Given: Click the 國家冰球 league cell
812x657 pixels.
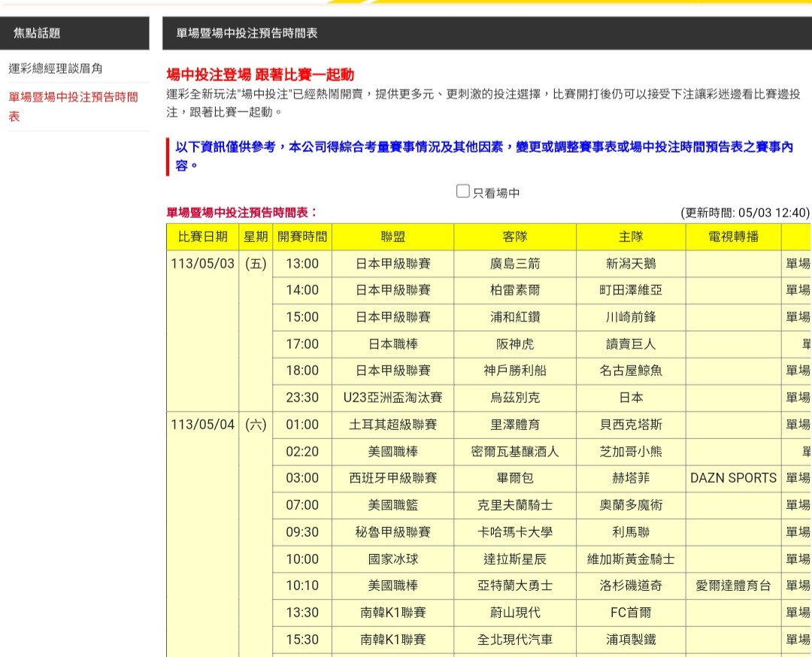Looking at the screenshot, I should [393, 559].
